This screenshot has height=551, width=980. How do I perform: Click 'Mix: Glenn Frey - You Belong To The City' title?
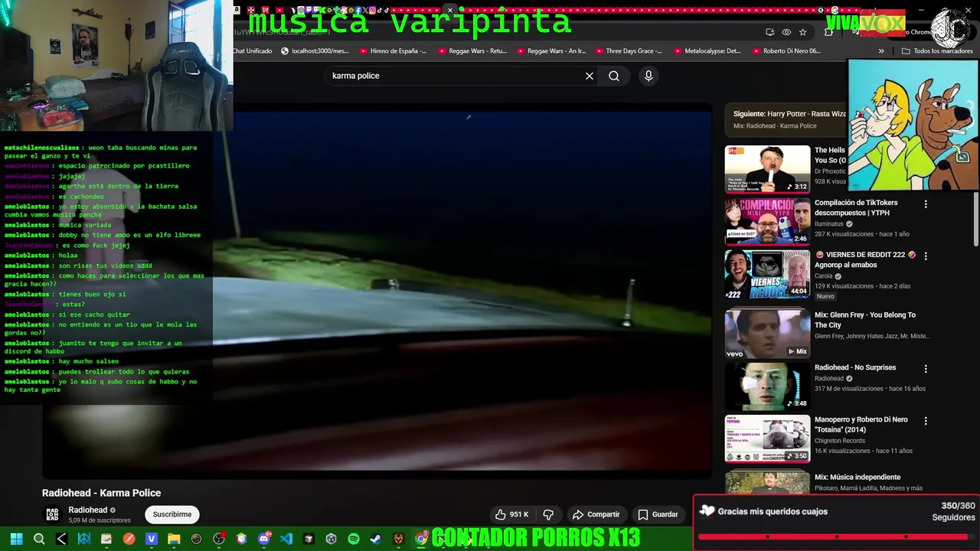[865, 320]
